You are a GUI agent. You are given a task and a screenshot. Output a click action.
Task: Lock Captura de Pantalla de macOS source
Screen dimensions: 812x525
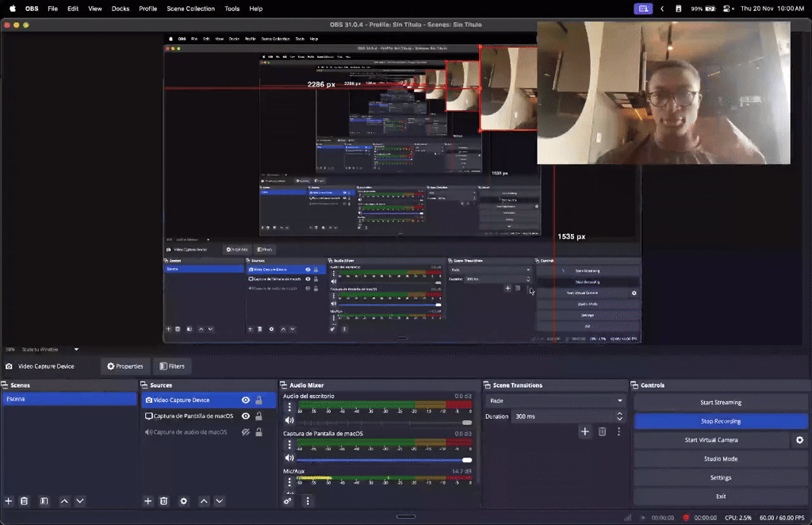coord(259,416)
